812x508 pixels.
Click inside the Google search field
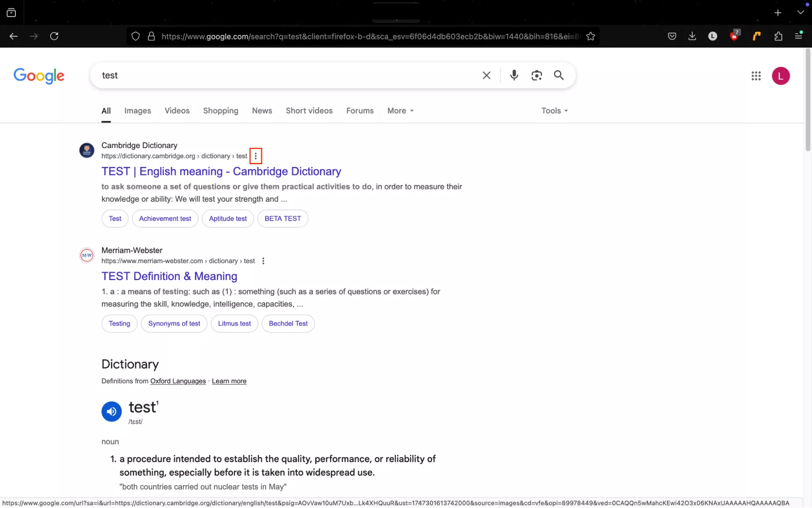tap(284, 75)
